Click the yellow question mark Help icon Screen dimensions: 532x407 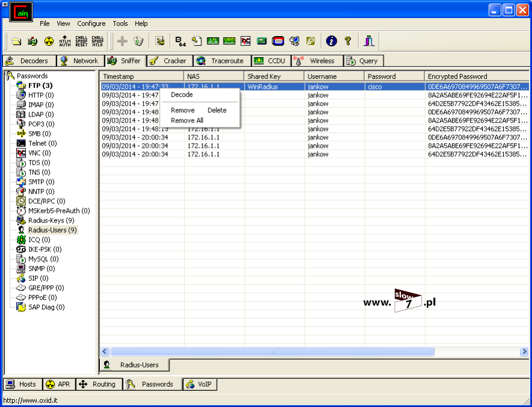pos(348,41)
